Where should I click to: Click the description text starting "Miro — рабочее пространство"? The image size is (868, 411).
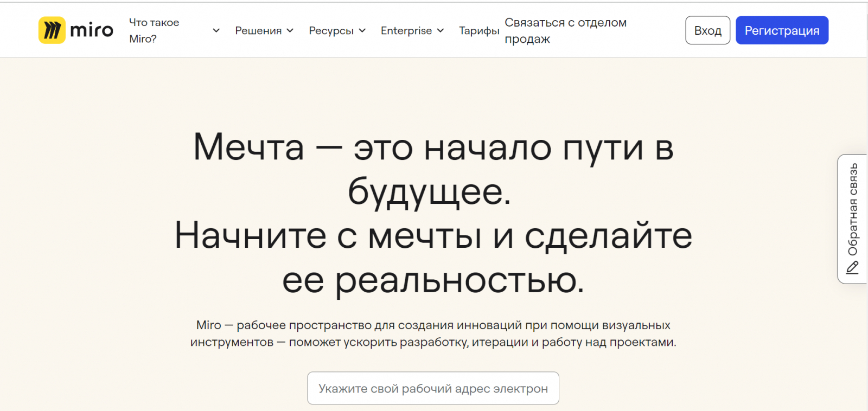(x=433, y=333)
